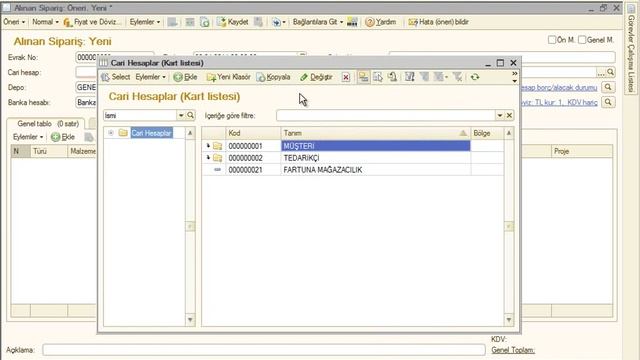This screenshot has width=640, height=360.
Task: Enable the Genel M. checkbox
Action: [x=582, y=40]
